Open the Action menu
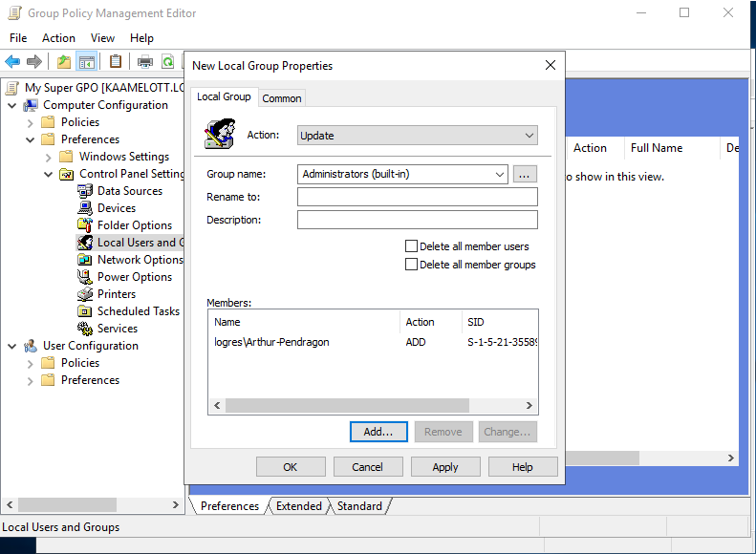The height and width of the screenshot is (554, 756). (x=58, y=38)
